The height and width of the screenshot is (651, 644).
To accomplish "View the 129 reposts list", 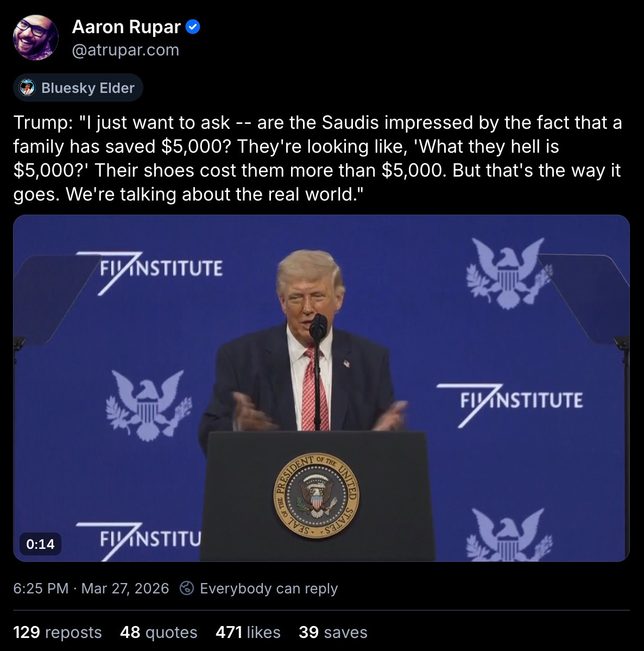I will [x=57, y=633].
